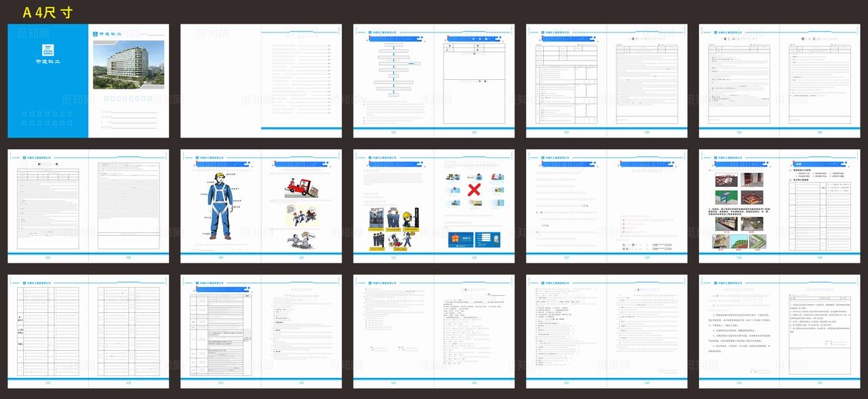868x399 pixels.
Task: Select the worker with yellow helmet cartoon
Action: point(409,219)
